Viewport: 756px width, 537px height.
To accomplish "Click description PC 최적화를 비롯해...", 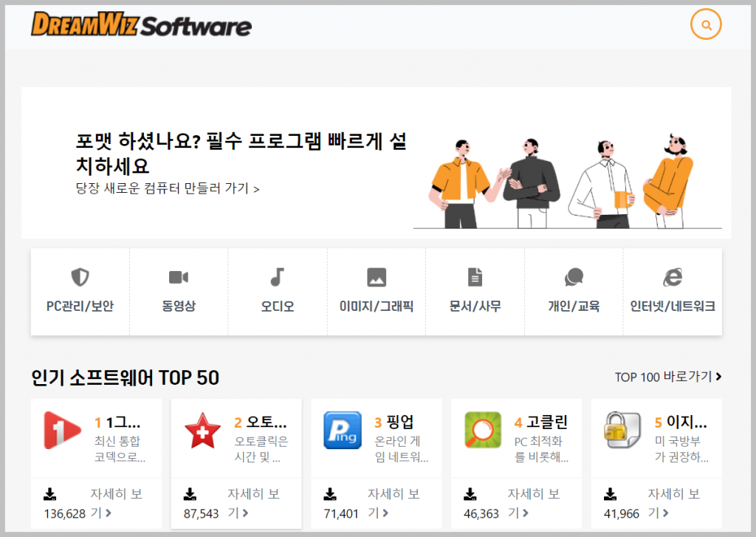I will 541,448.
